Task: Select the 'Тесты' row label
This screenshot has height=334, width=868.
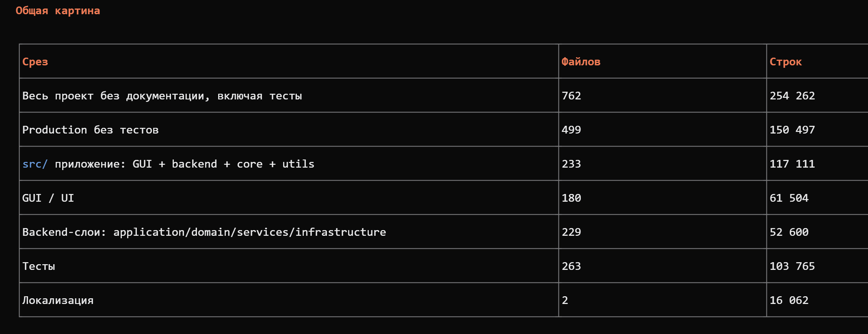Action: click(x=39, y=266)
